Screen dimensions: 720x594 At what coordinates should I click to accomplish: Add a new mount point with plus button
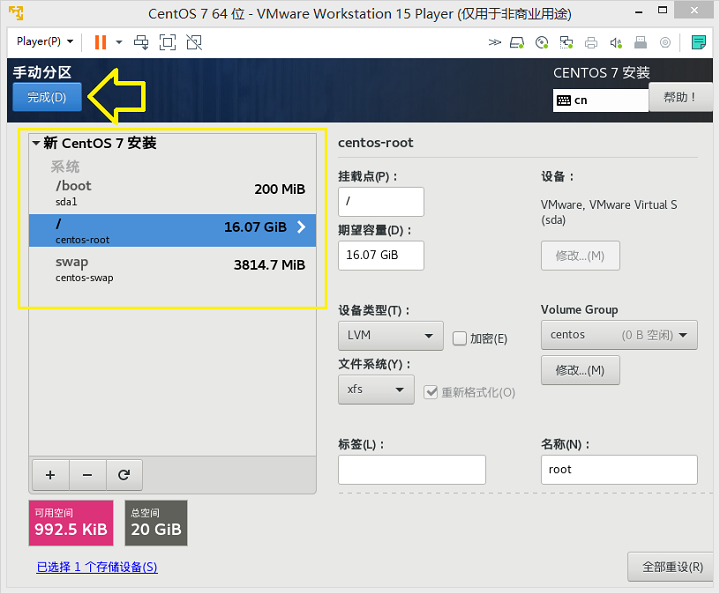click(x=51, y=475)
